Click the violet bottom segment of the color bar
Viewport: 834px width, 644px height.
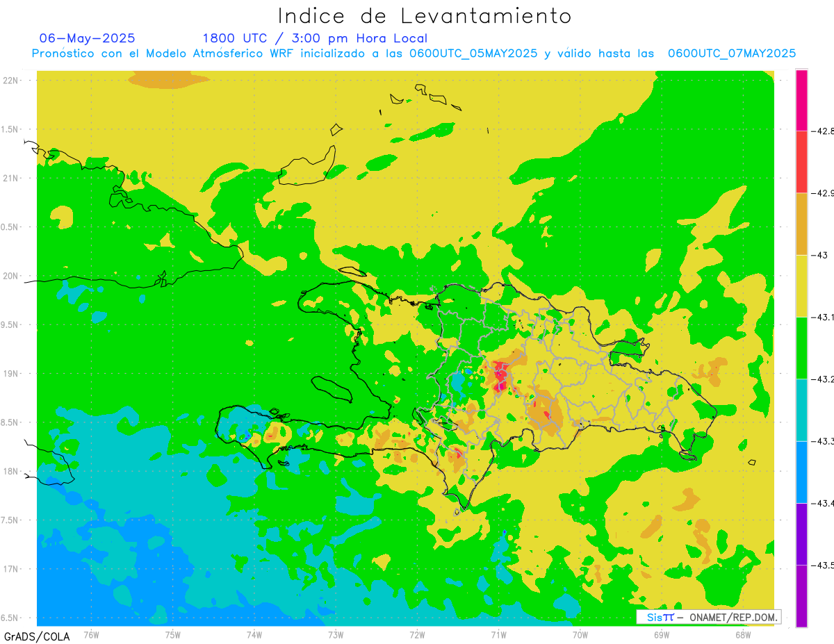pos(801,596)
